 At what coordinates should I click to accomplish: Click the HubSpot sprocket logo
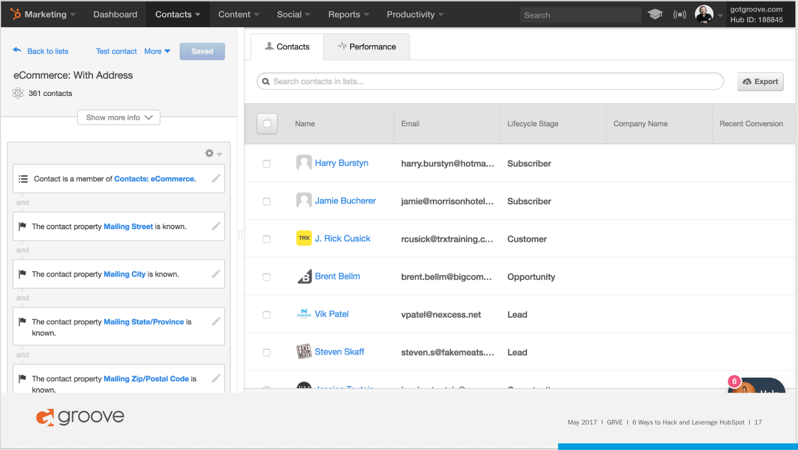tap(15, 14)
